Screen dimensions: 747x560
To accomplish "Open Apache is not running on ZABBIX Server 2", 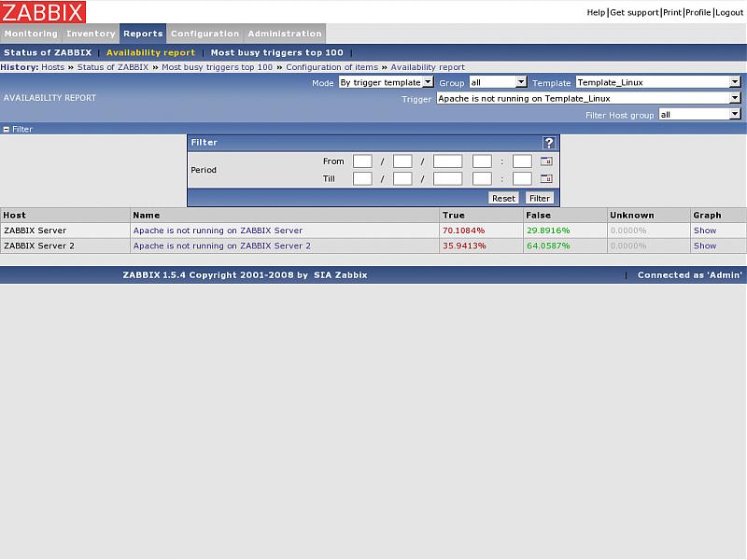I will tap(222, 246).
